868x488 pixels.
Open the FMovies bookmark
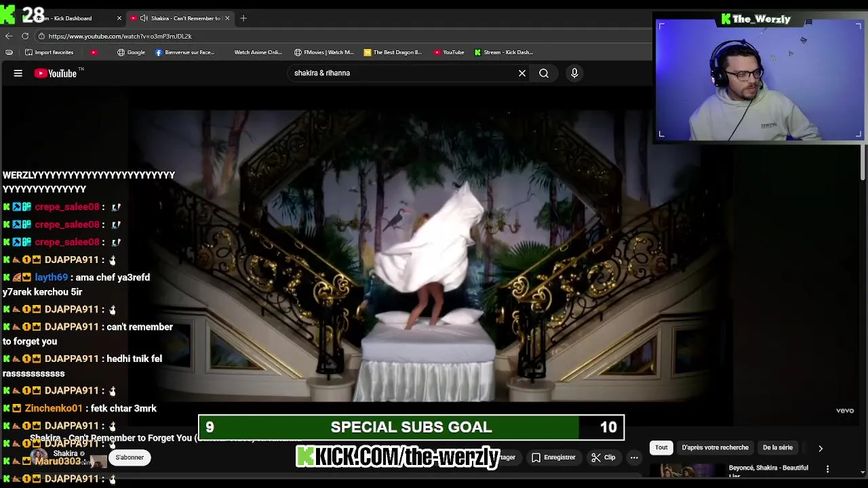pyautogui.click(x=324, y=52)
